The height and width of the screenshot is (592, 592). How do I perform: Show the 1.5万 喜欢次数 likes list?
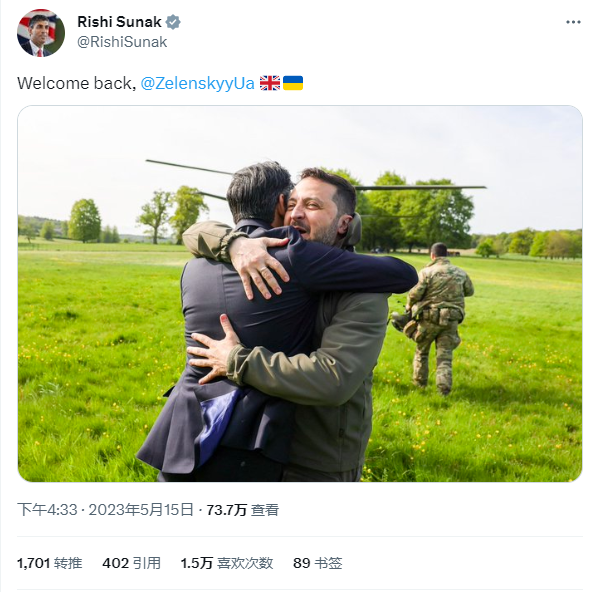[x=227, y=563]
